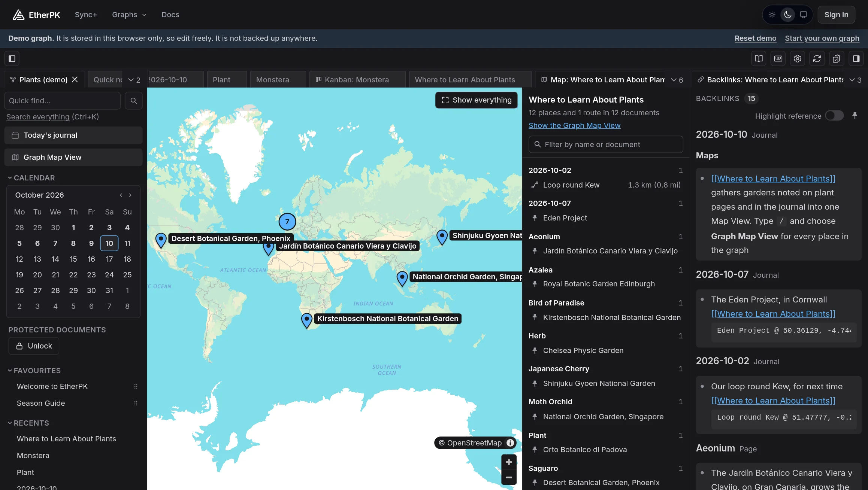This screenshot has width=868, height=490.
Task: Toggle the right sidebar panel icon
Action: (856, 58)
